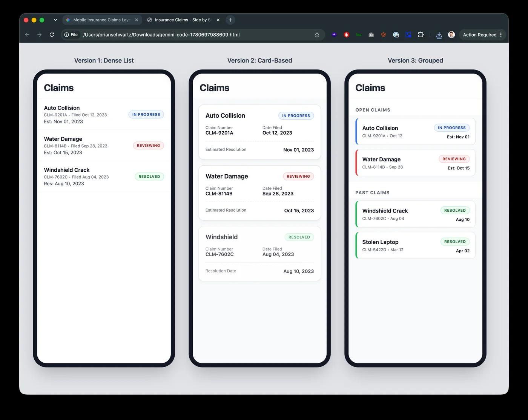
Task: Open the 1Password extension icon
Action: pos(396,35)
